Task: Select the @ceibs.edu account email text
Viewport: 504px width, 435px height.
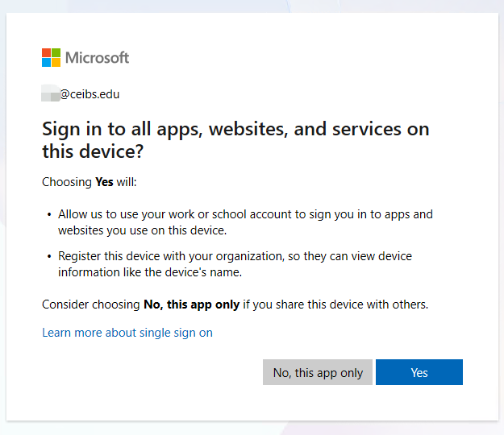Action: pos(90,94)
